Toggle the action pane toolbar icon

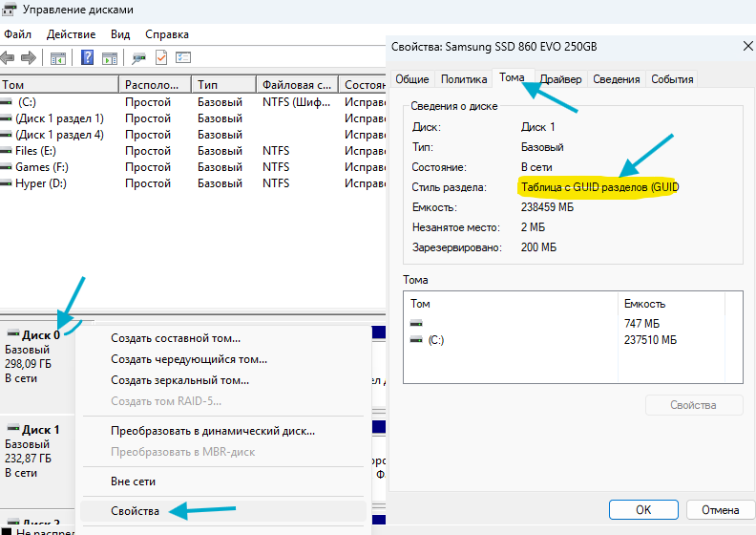[110, 57]
